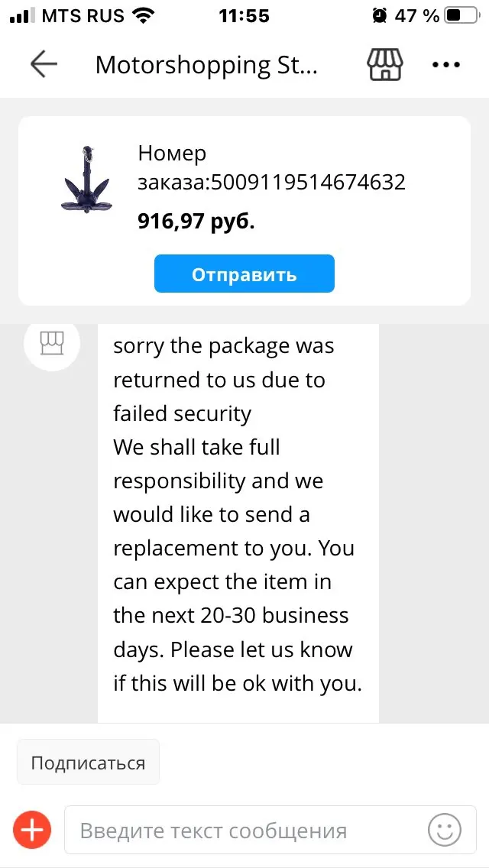Image resolution: width=489 pixels, height=868 pixels.
Task: Tap the Подписаться button
Action: (x=88, y=762)
